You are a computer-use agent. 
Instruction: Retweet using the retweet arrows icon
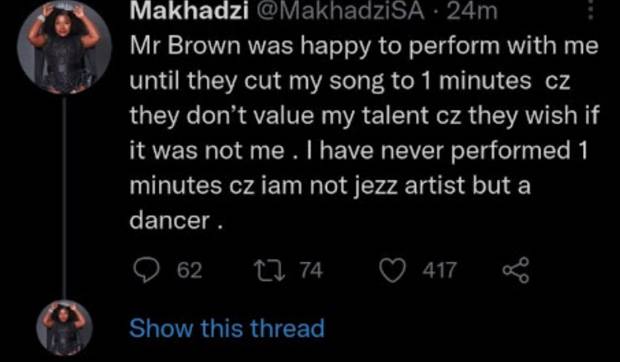coord(269,271)
